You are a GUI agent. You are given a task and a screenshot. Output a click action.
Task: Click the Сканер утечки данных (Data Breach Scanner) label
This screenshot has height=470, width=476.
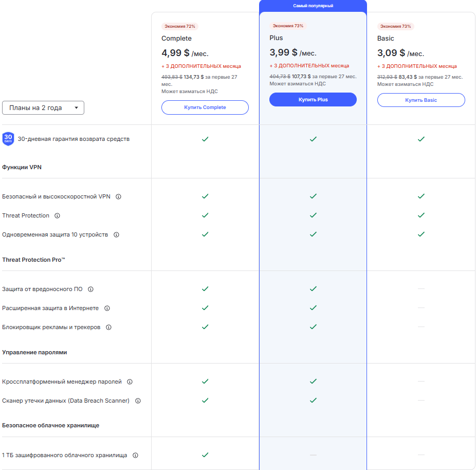click(66, 401)
